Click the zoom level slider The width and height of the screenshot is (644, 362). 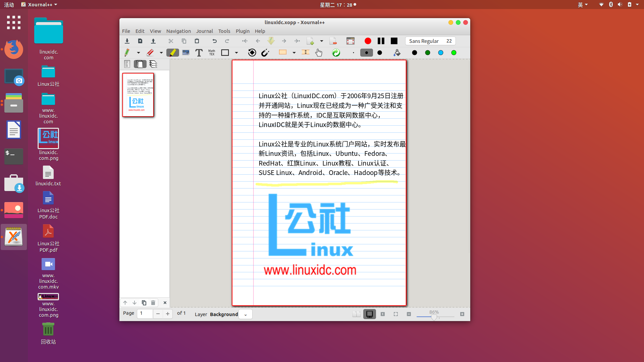coord(435,316)
